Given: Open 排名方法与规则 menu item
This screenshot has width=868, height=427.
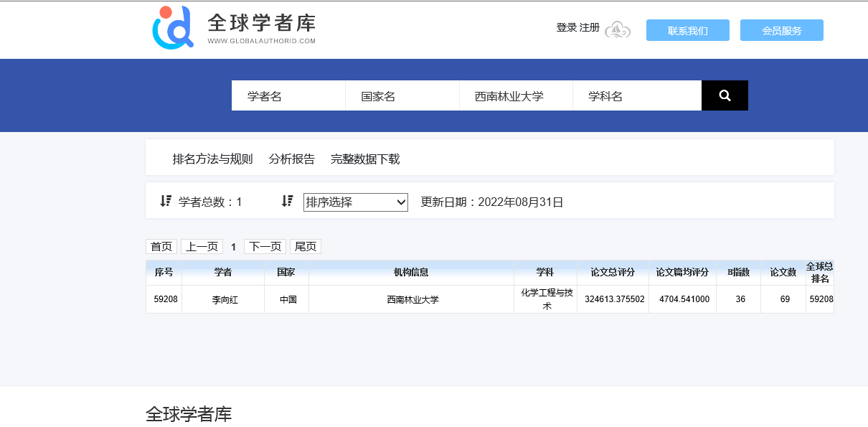Looking at the screenshot, I should point(212,159).
